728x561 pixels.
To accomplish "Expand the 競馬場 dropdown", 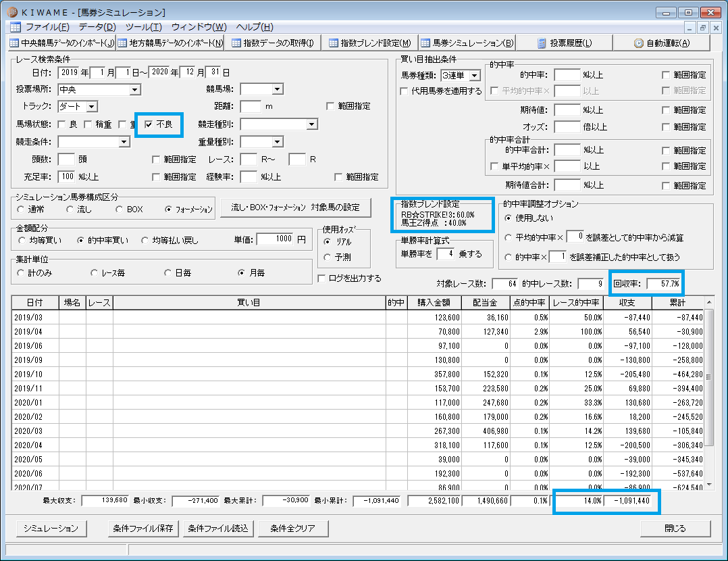I will pyautogui.click(x=277, y=89).
